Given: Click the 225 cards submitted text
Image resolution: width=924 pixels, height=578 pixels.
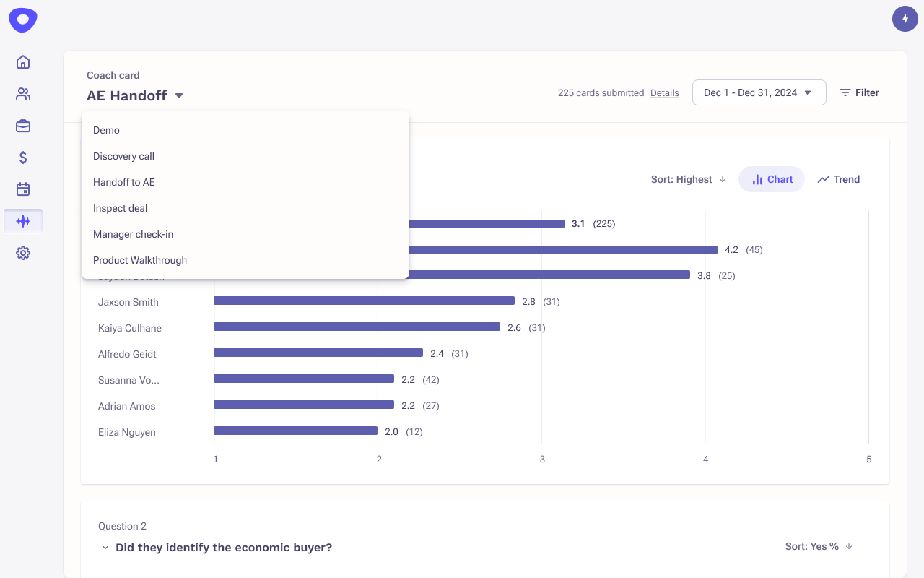Looking at the screenshot, I should (x=601, y=92).
